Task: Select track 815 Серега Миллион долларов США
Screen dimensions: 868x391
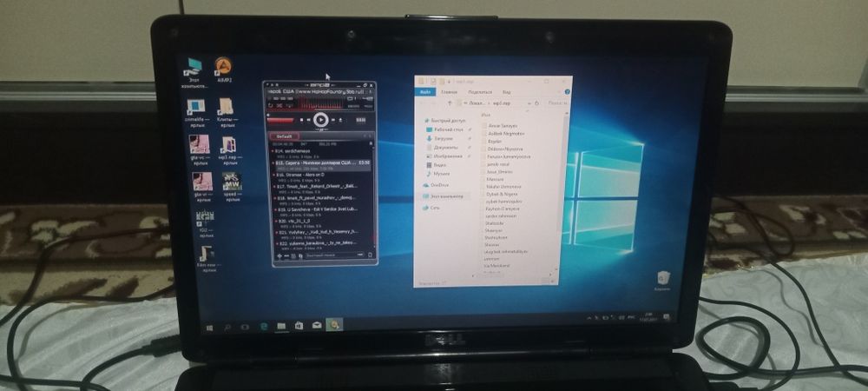Action: 321,165
